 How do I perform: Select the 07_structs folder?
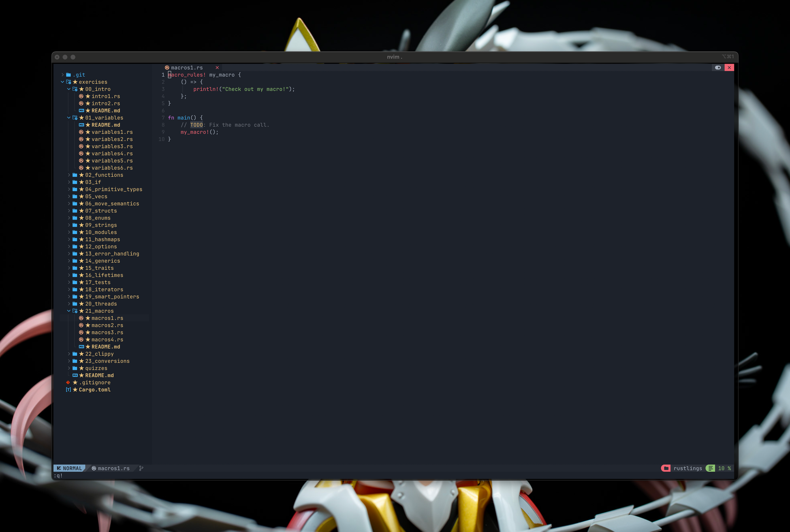[101, 211]
